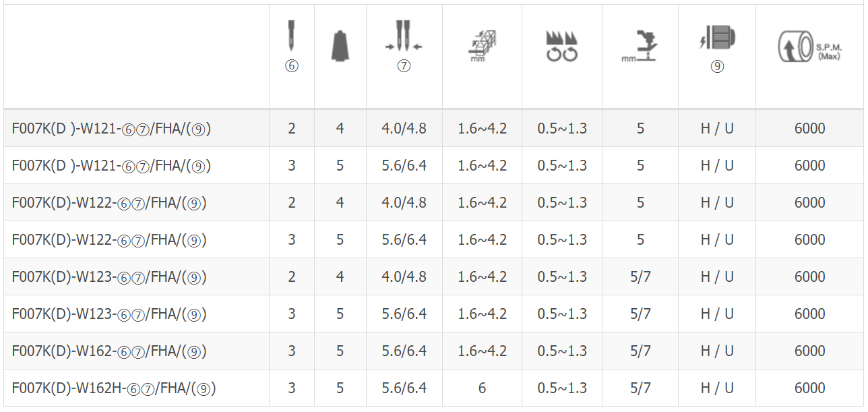The width and height of the screenshot is (868, 412).
Task: Click 6000 speed value in last row
Action: coord(809,388)
